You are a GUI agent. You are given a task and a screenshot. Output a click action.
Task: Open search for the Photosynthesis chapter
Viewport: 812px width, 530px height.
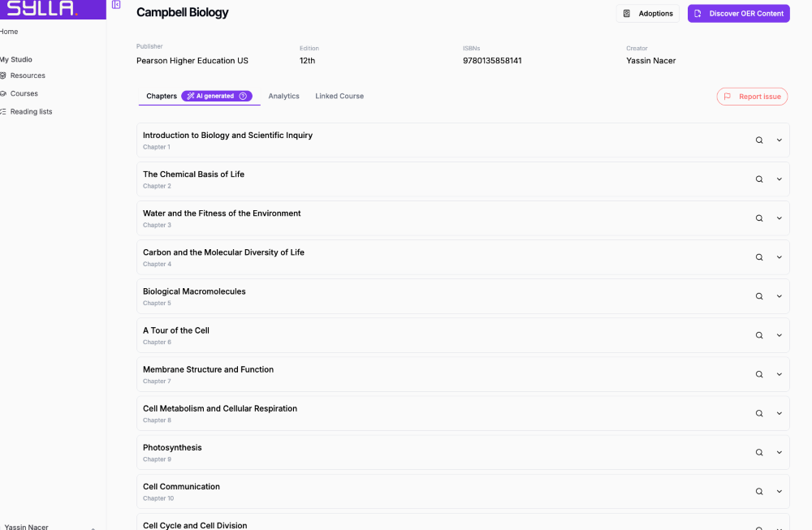758,452
